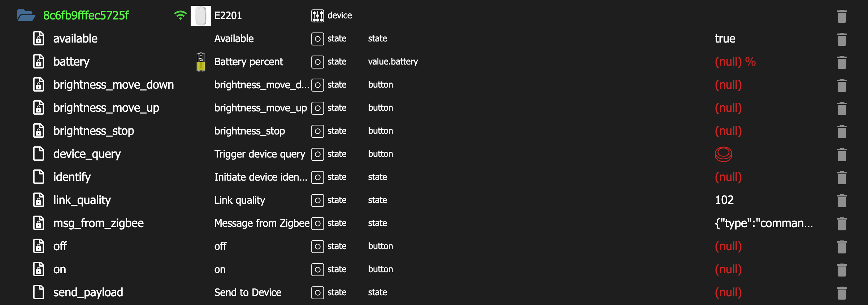868x305 pixels.
Task: Delete the brightness_stop state
Action: 842,132
